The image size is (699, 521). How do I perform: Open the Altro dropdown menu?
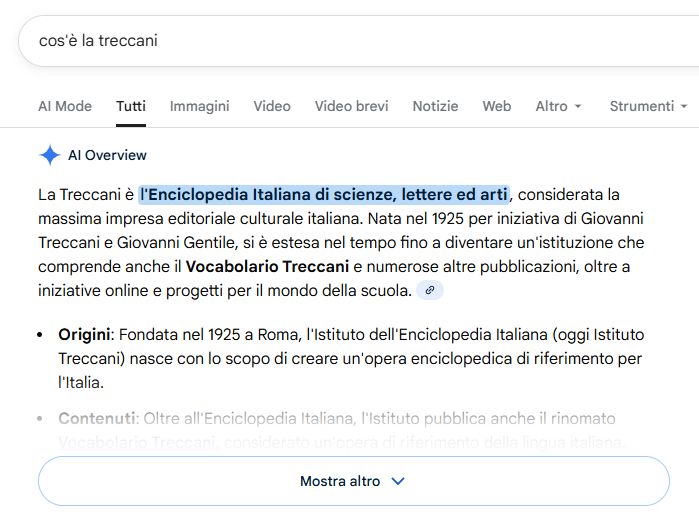(558, 106)
